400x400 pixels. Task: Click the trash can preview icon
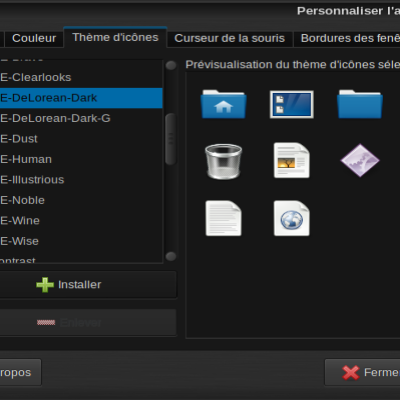point(223,162)
